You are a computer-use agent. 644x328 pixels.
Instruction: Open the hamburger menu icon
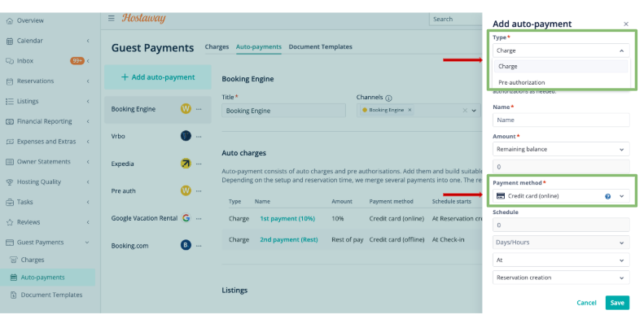(x=112, y=18)
